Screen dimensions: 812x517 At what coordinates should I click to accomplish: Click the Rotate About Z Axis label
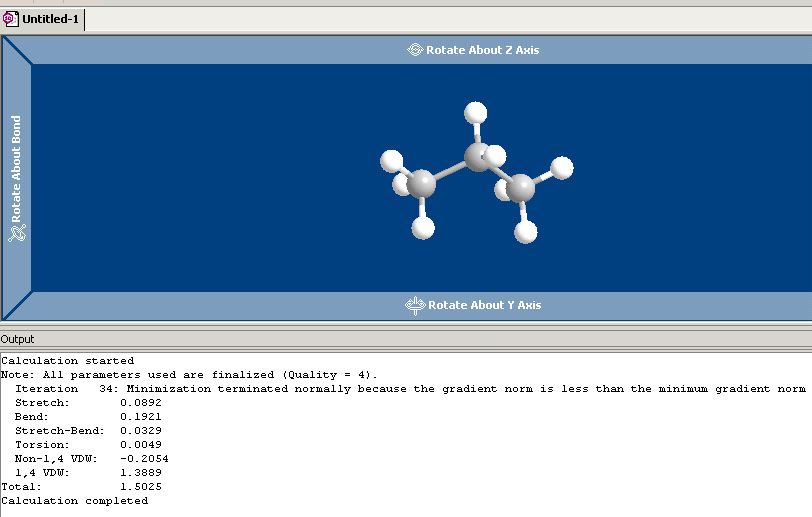point(482,50)
